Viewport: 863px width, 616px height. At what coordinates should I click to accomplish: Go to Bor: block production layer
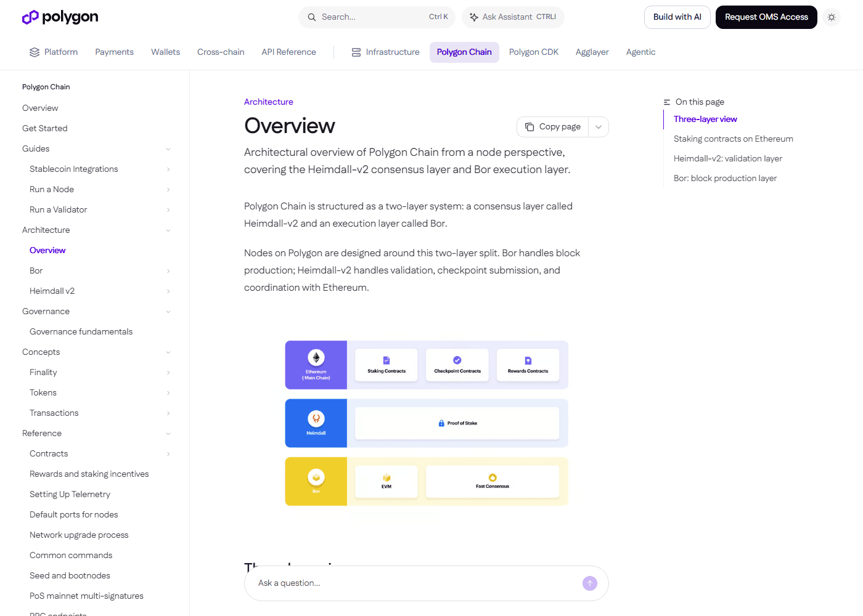pyautogui.click(x=725, y=179)
